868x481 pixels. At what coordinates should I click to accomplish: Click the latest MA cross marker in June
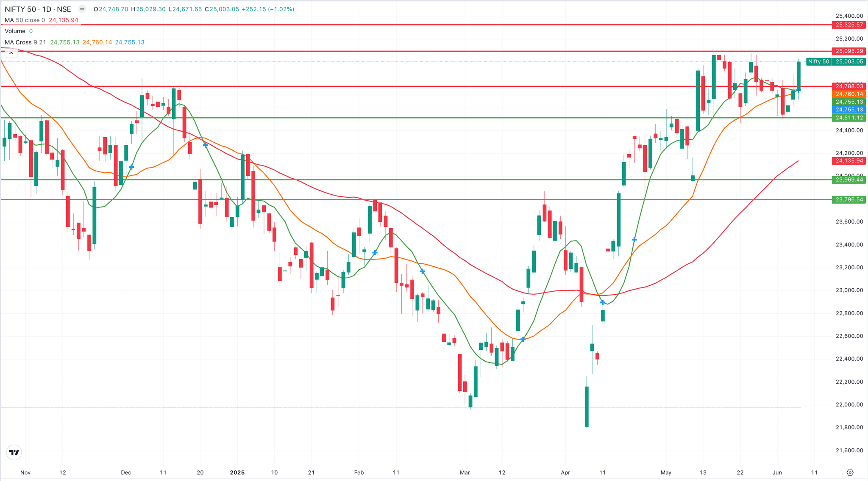pyautogui.click(x=799, y=90)
